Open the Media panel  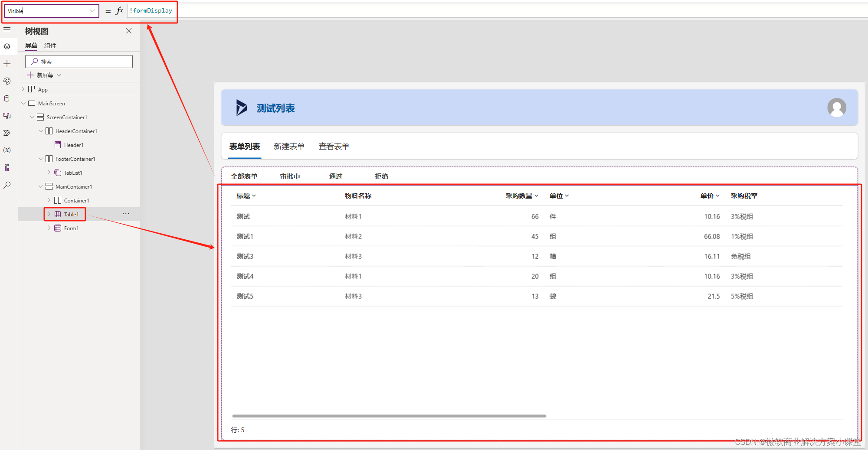[x=7, y=116]
